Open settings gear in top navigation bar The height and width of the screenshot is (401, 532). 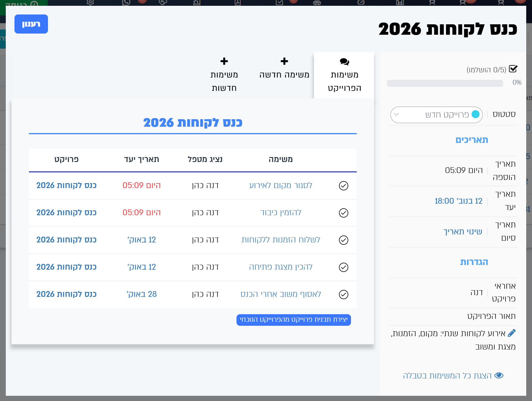pos(90,3)
